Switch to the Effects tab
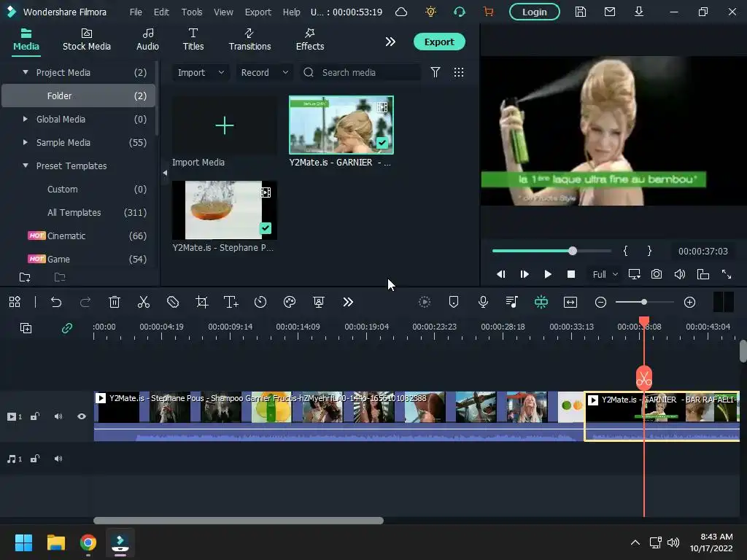The width and height of the screenshot is (747, 560). tap(310, 39)
